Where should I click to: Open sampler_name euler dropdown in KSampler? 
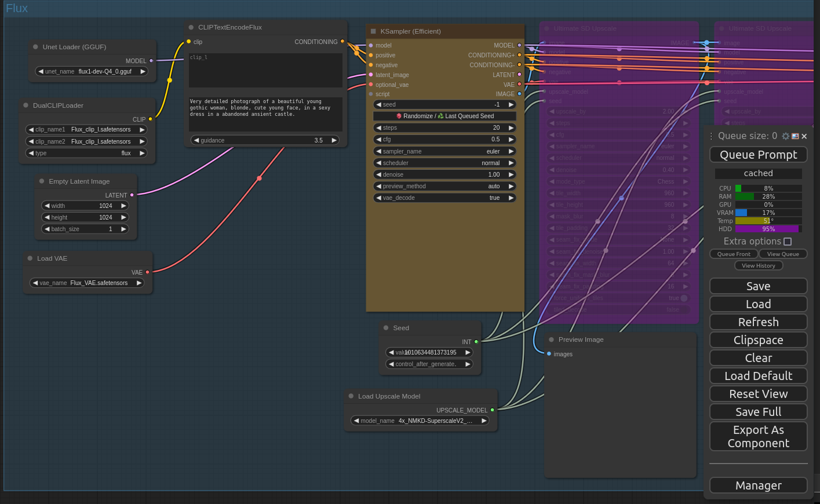pos(444,151)
